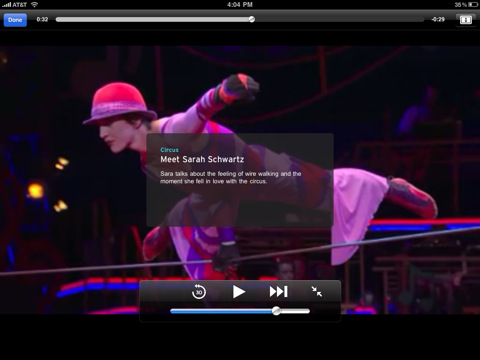This screenshot has height=360, width=480.
Task: Play the video
Action: (239, 292)
